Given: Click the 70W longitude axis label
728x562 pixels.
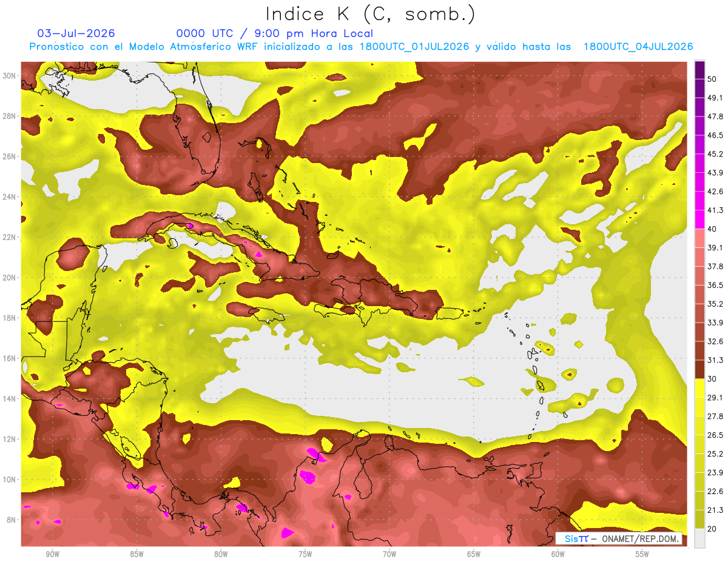Looking at the screenshot, I should (389, 554).
